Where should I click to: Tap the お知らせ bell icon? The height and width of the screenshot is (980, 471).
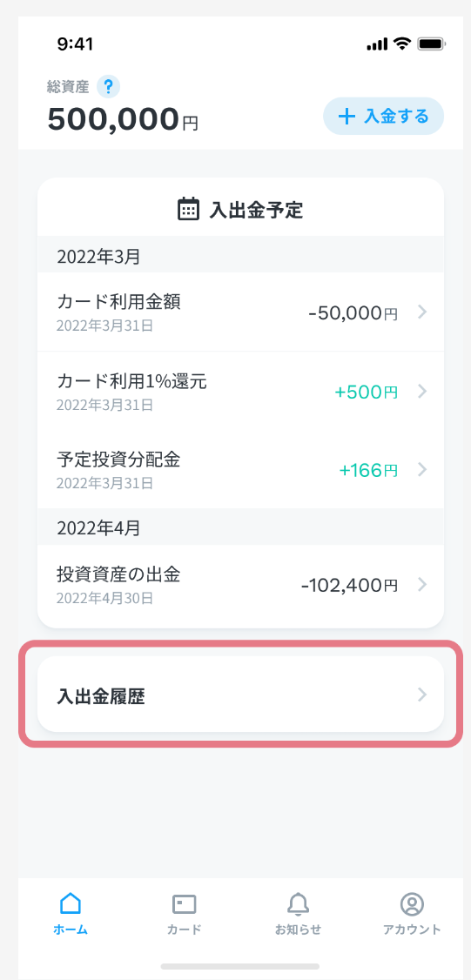tap(298, 903)
